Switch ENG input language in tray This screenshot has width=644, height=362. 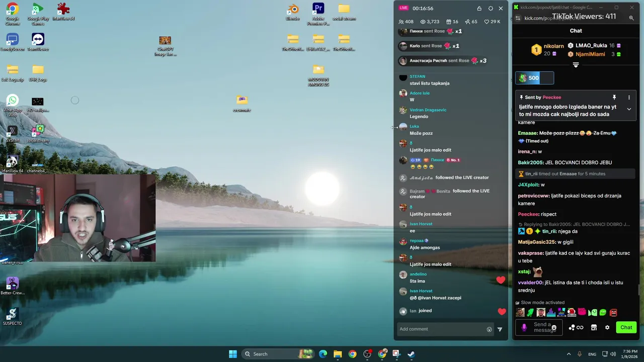pos(592,354)
